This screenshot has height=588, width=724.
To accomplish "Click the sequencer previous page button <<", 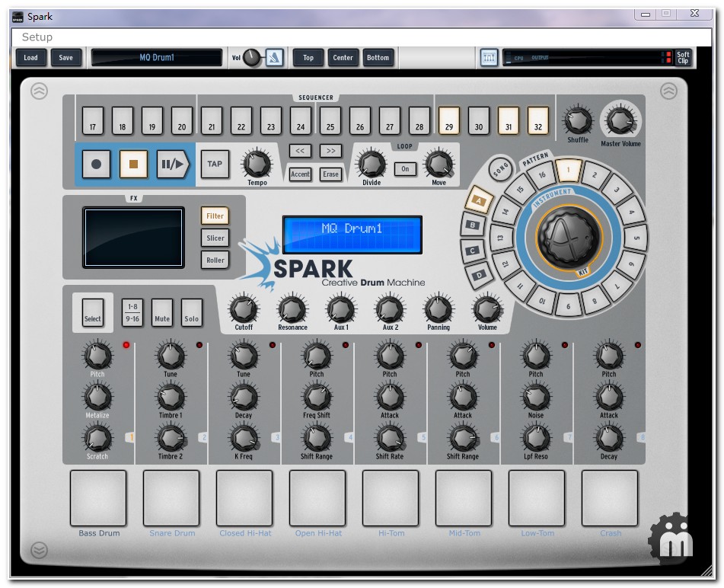I will click(300, 151).
